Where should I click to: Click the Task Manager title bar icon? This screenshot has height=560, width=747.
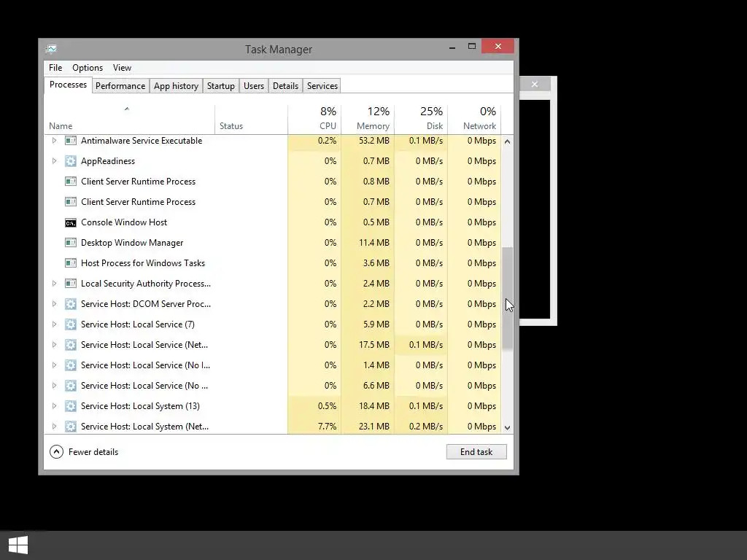click(51, 49)
